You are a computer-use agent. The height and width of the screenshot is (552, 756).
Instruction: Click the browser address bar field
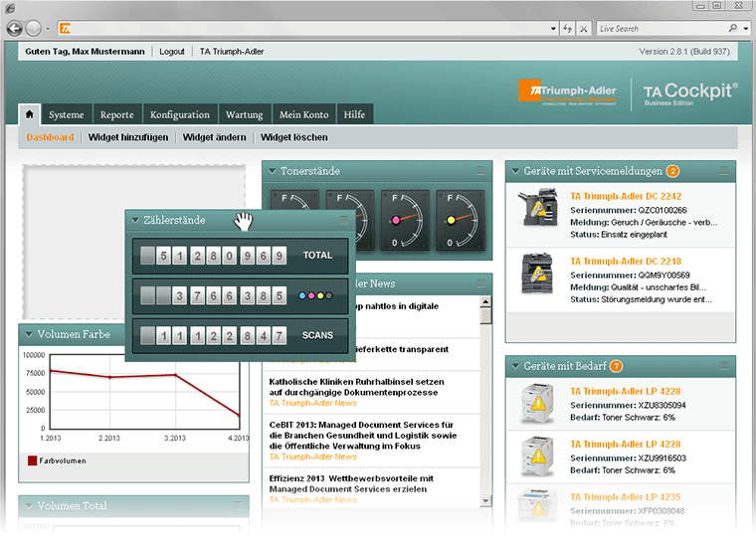click(309, 29)
